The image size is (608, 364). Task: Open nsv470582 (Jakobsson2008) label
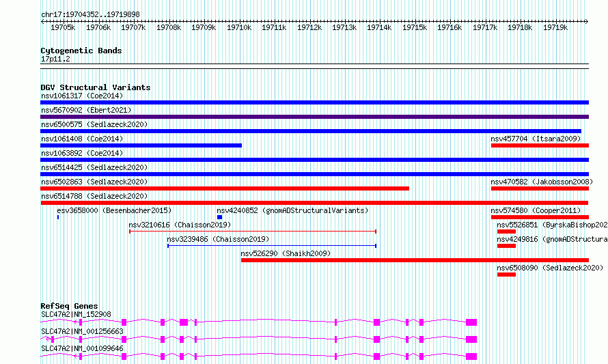click(542, 182)
